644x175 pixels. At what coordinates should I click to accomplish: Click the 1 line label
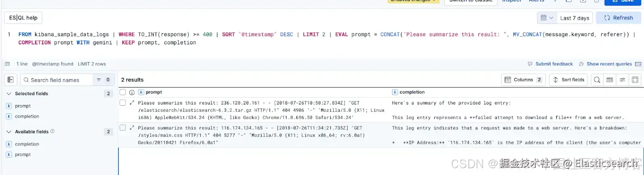coord(22,64)
